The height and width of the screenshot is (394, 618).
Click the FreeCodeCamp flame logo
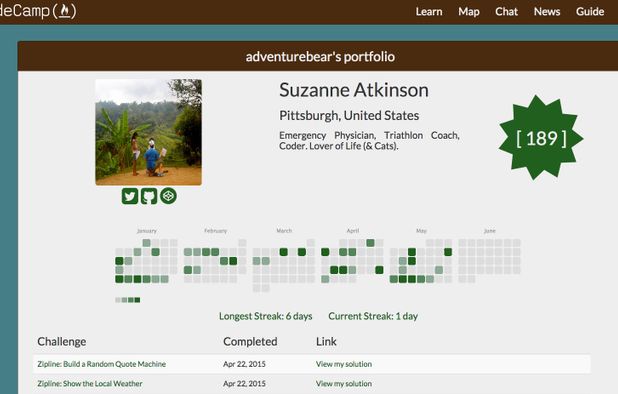tap(64, 11)
